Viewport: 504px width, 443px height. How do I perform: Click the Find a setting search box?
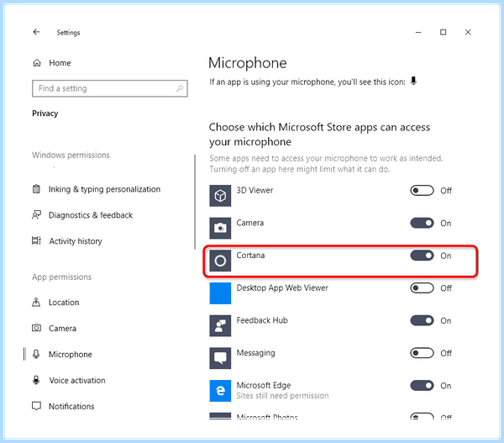coord(109,88)
